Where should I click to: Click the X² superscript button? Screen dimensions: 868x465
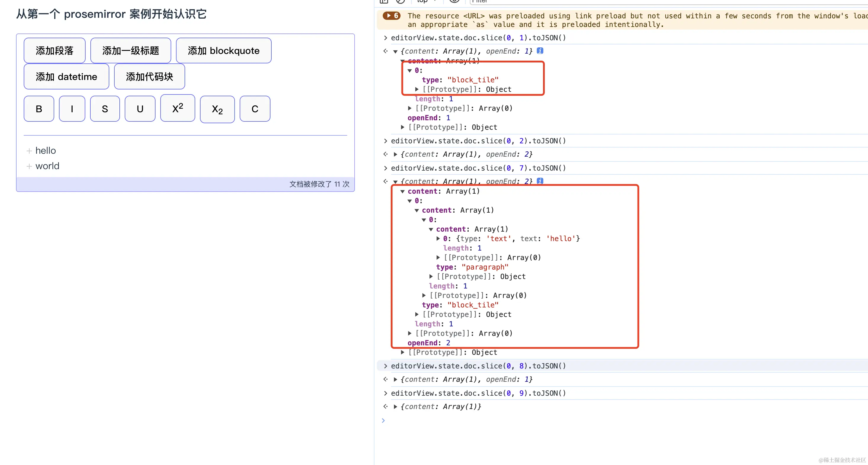coord(177,108)
